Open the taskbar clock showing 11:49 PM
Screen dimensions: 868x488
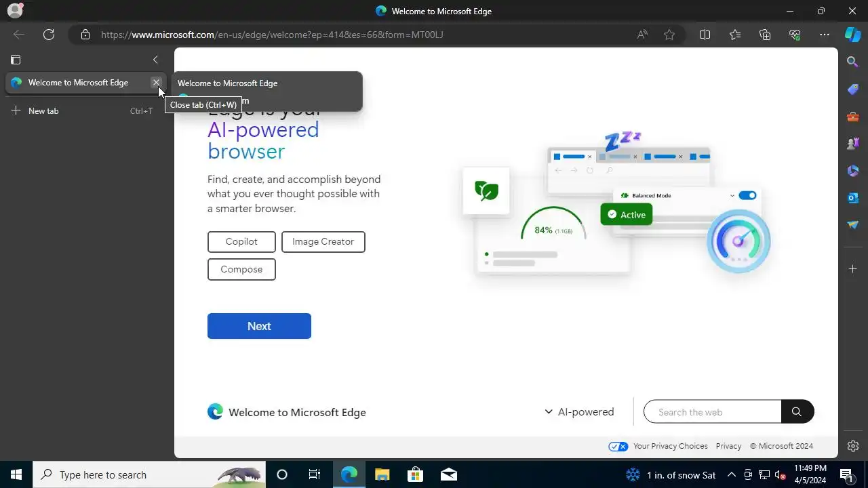tap(810, 474)
